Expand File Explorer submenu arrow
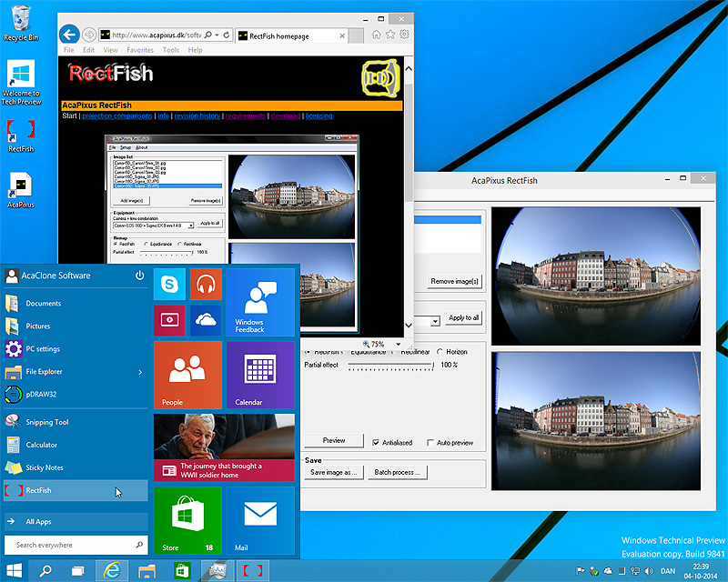 tap(140, 372)
